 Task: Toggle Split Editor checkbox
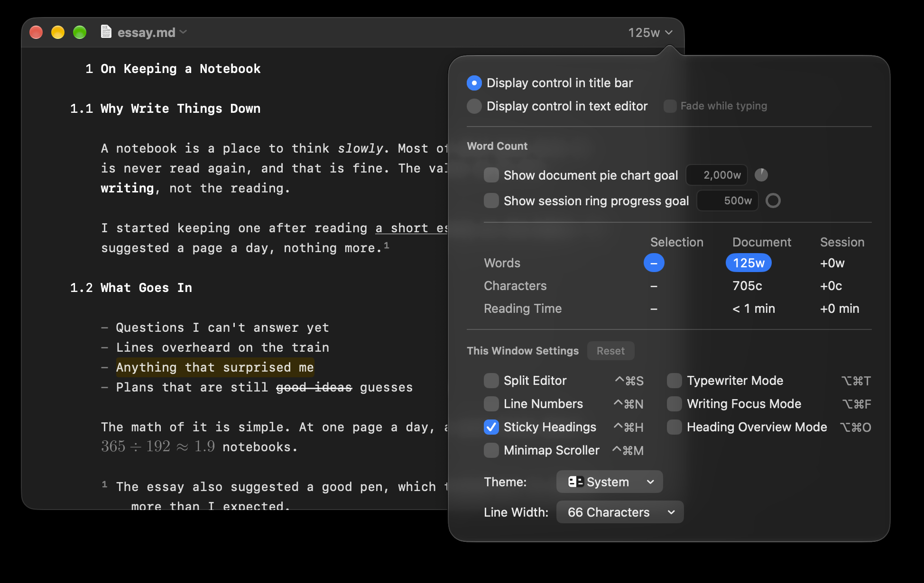[491, 381]
